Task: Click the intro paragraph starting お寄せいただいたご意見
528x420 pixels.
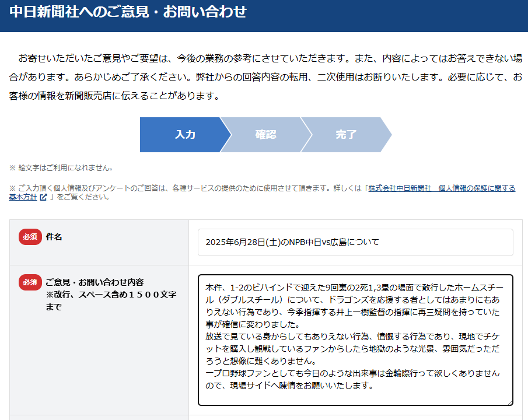Action: [265, 77]
